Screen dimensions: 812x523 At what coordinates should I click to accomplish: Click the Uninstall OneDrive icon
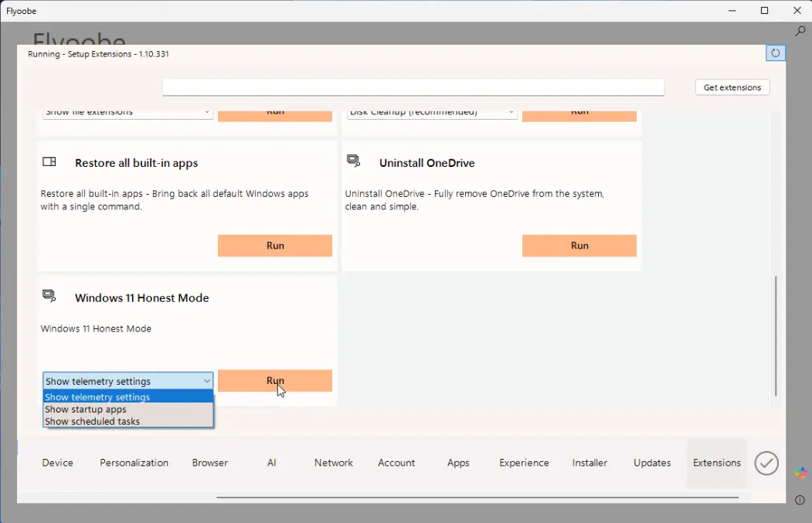(353, 161)
